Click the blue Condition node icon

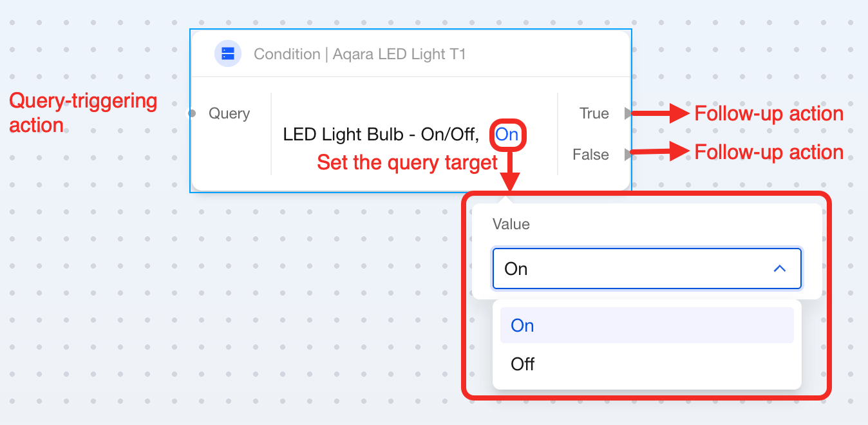point(228,53)
